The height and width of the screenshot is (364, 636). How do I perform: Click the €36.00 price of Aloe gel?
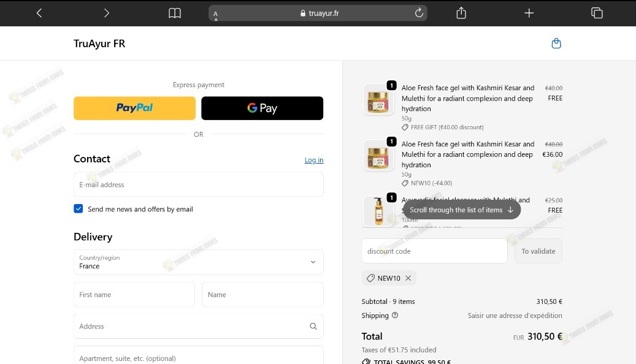(x=553, y=154)
